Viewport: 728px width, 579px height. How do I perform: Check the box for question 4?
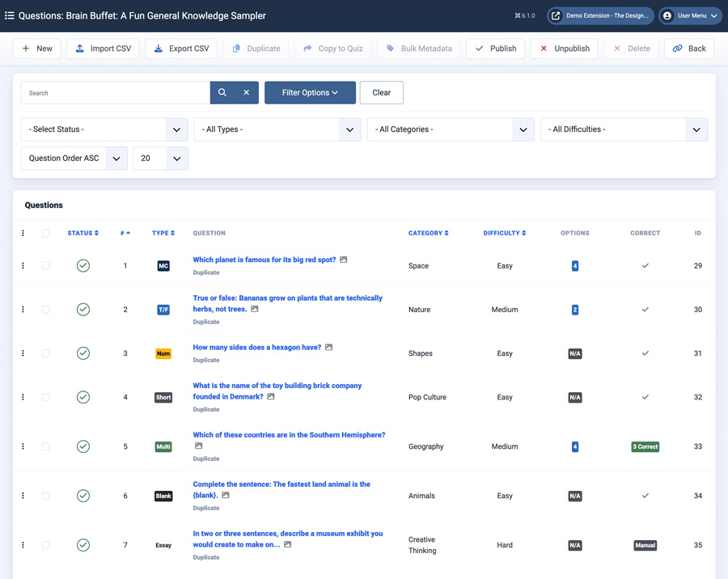[45, 397]
